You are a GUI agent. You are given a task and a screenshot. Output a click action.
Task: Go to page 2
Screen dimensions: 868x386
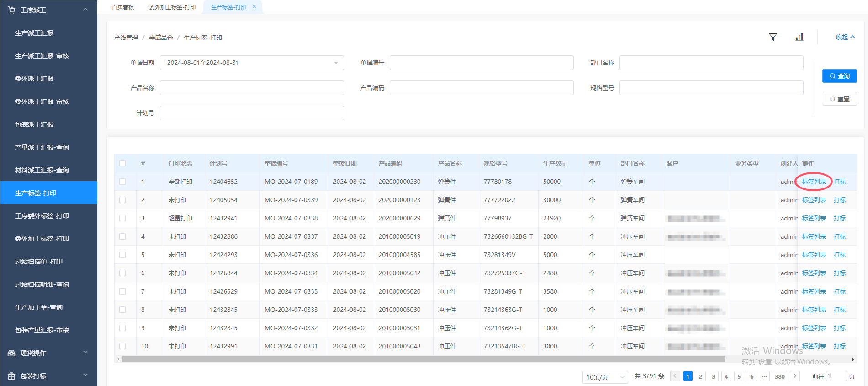(700, 376)
